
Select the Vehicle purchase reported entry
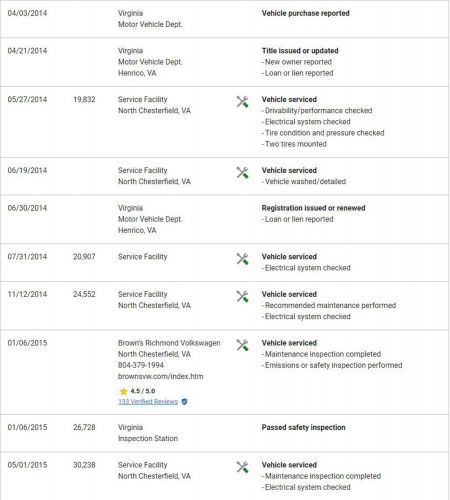306,13
